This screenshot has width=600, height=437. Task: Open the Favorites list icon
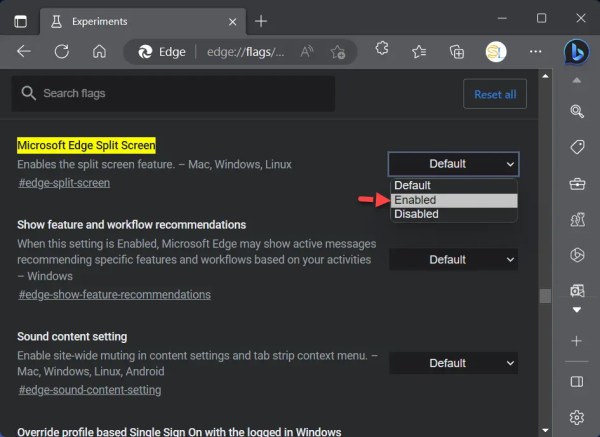pos(419,51)
